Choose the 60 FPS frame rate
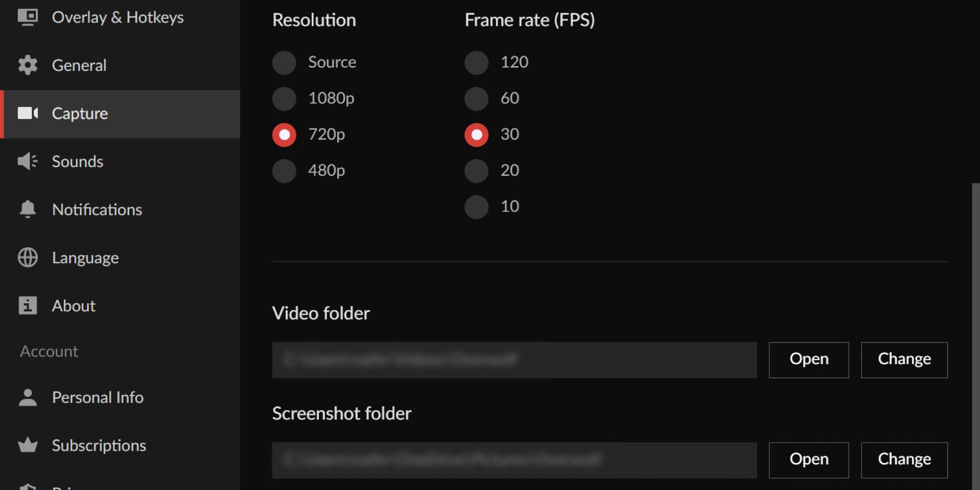980x490 pixels. 476,98
